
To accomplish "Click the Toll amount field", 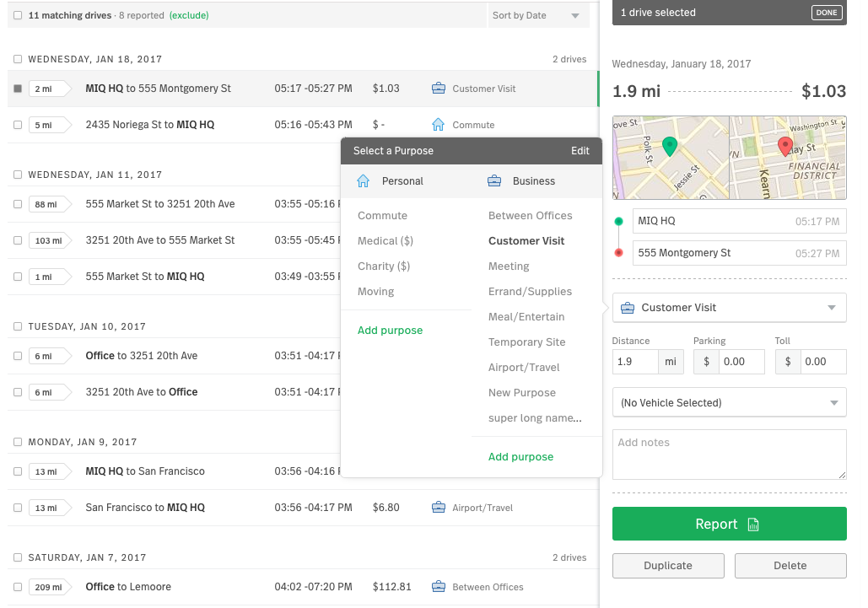I will 823,362.
